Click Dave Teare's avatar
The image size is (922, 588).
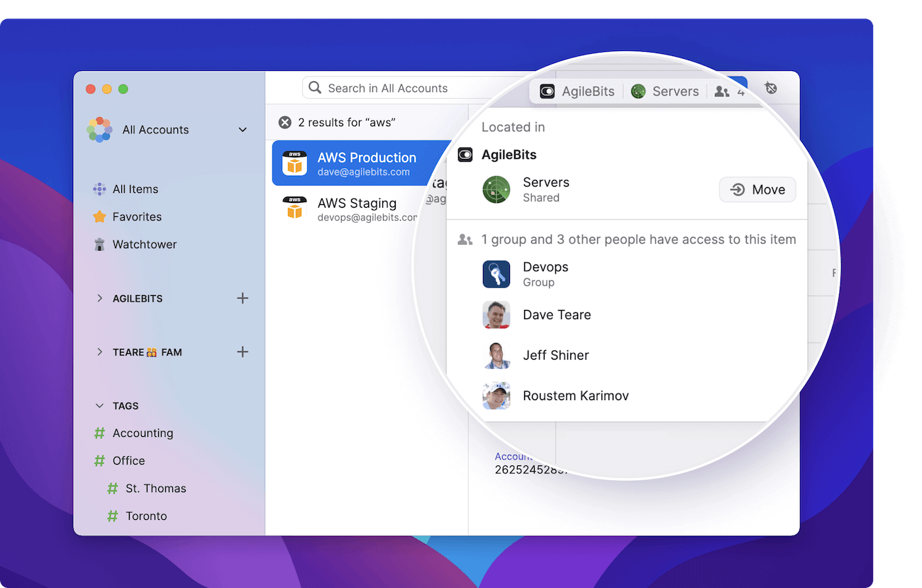point(496,315)
